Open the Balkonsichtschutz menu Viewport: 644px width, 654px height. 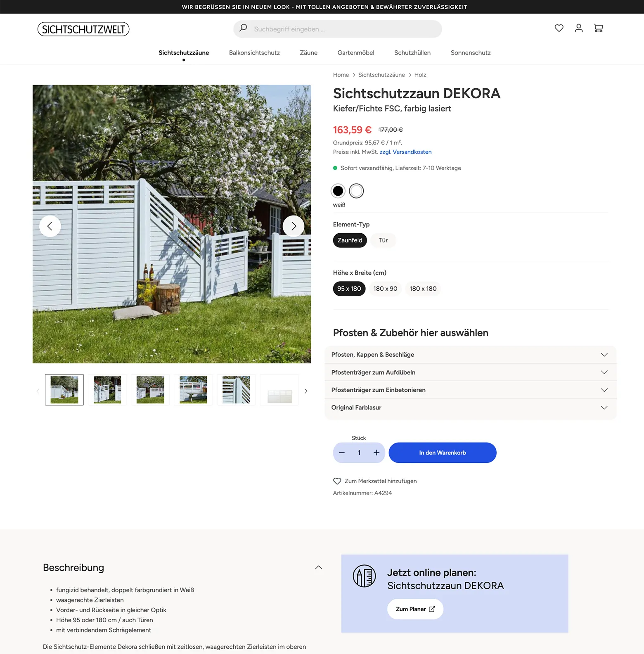(254, 53)
